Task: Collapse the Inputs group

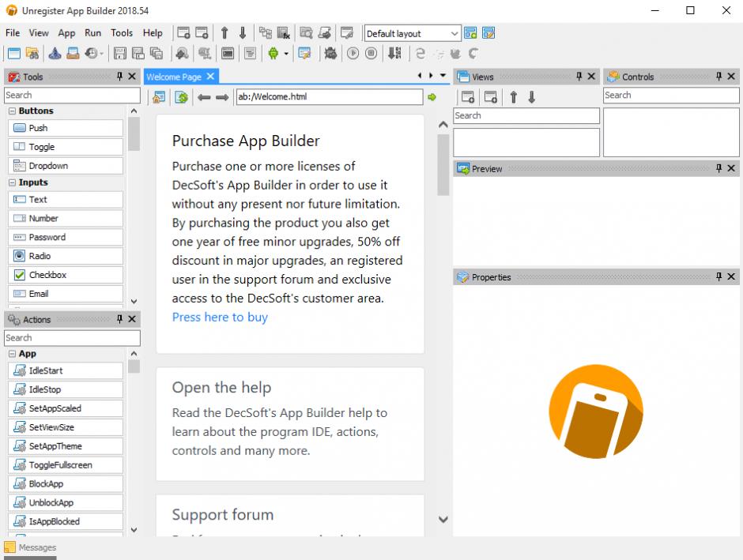Action: tap(13, 182)
